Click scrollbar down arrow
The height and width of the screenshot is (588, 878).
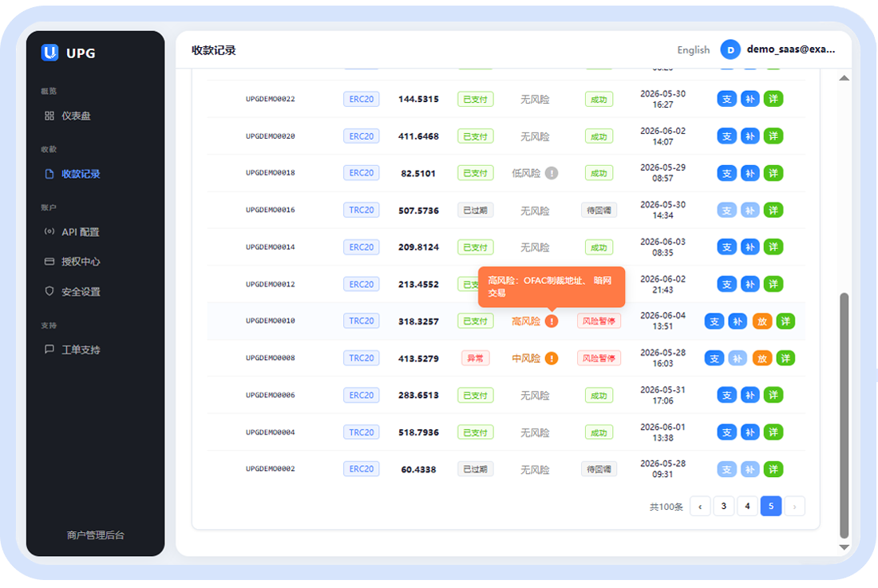click(844, 548)
